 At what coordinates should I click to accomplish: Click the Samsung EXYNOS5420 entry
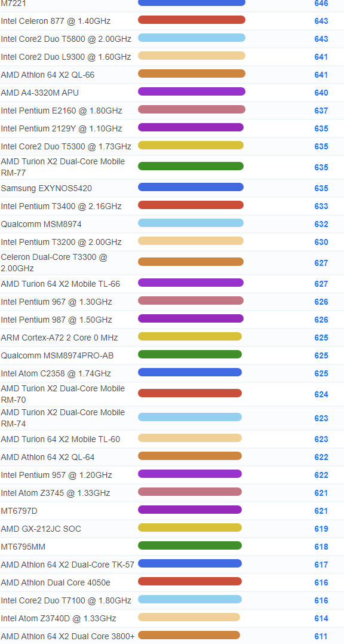coord(47,189)
